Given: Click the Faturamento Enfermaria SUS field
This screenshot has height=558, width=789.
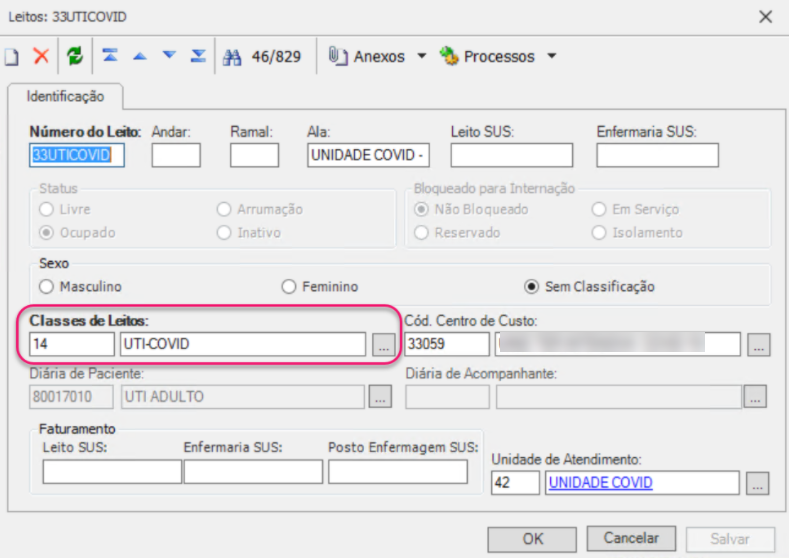Looking at the screenshot, I should [x=253, y=472].
